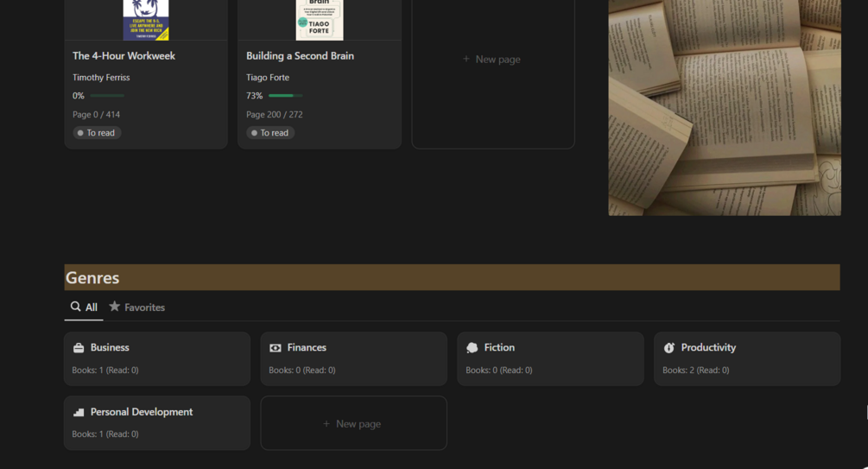The height and width of the screenshot is (469, 868).
Task: Click the Productivity genre stopwatch icon
Action: coord(669,348)
